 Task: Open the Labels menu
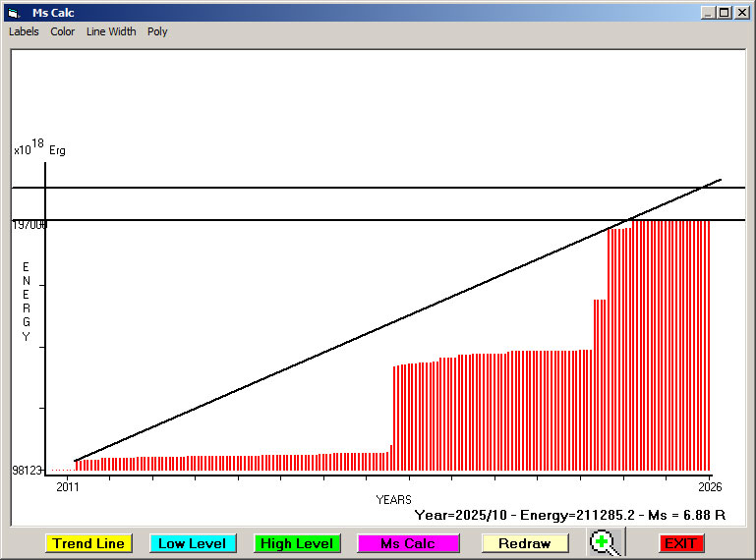click(24, 31)
